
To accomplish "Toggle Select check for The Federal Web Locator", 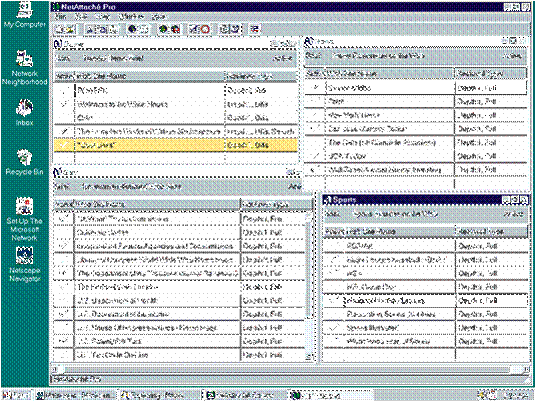I will pos(64,286).
